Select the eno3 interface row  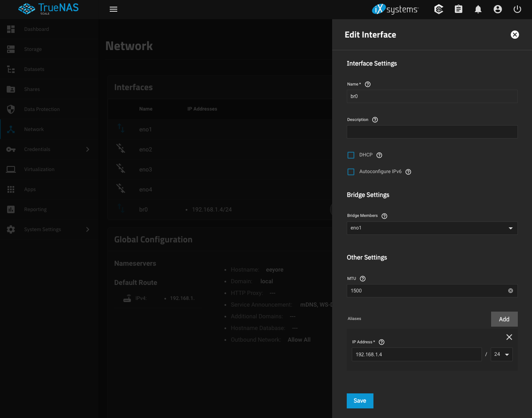(x=220, y=169)
